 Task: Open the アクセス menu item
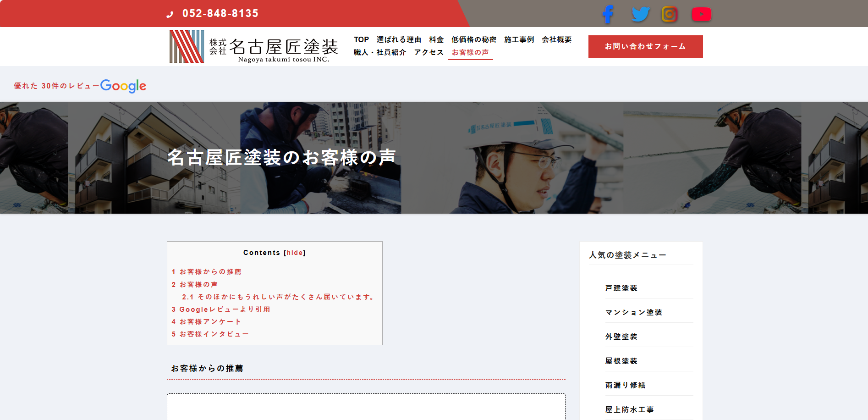(429, 53)
